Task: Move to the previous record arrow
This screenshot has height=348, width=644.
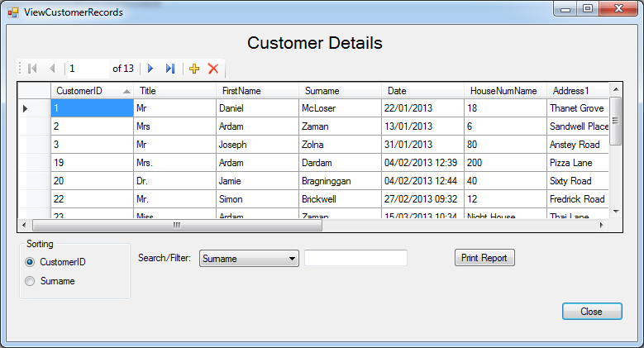Action: pyautogui.click(x=52, y=69)
